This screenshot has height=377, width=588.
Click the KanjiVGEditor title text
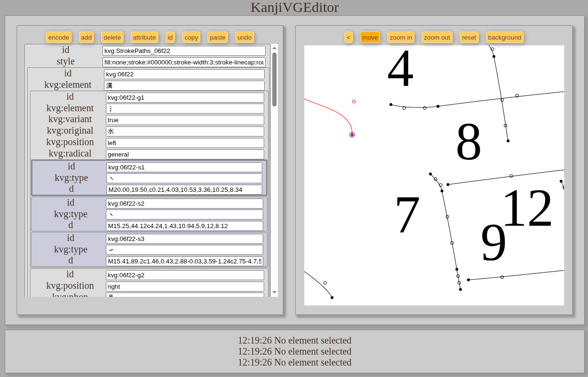pos(295,7)
